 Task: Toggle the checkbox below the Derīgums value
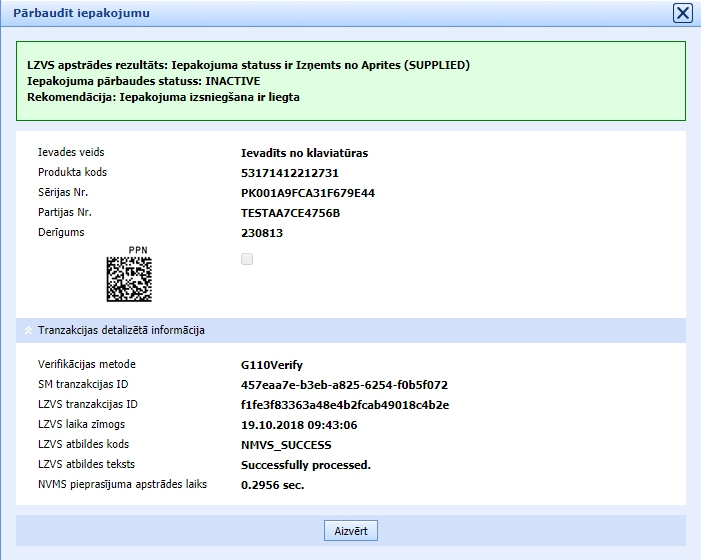tap(247, 259)
